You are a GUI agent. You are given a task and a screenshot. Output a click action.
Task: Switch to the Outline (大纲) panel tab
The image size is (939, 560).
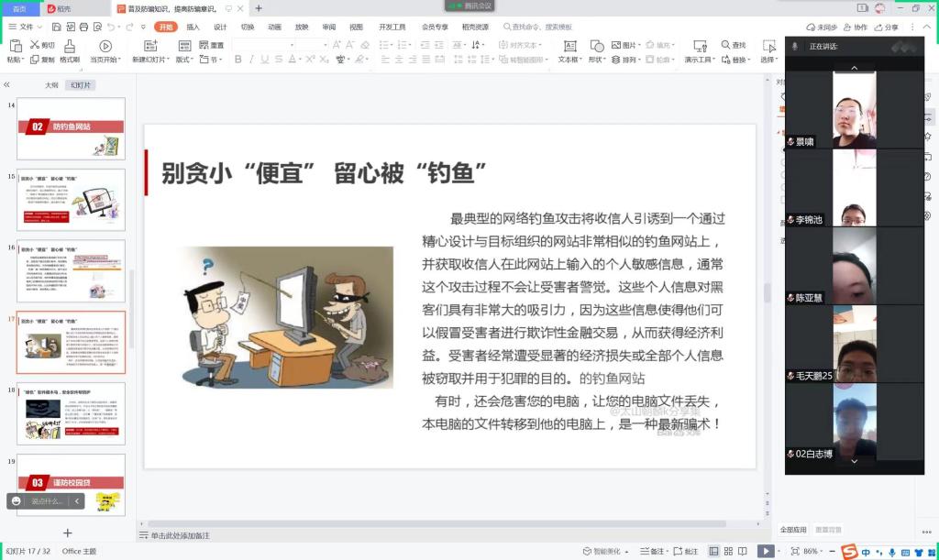[52, 84]
